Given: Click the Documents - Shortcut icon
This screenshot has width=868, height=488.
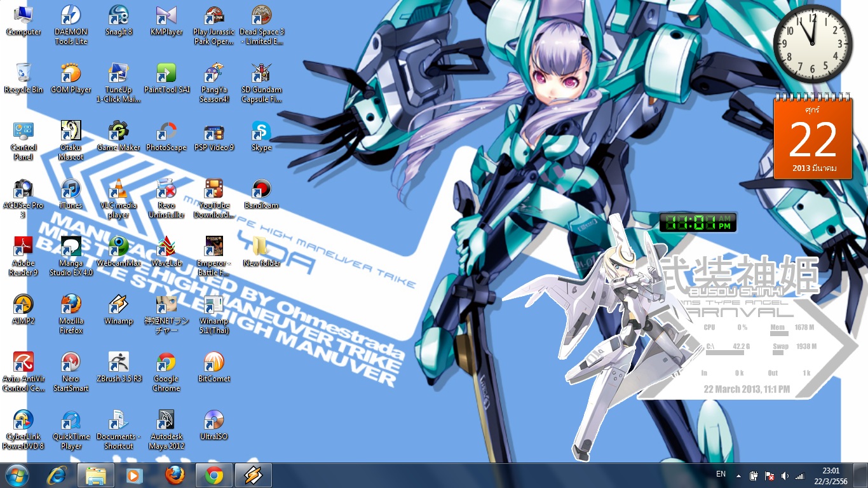Looking at the screenshot, I should point(119,430).
